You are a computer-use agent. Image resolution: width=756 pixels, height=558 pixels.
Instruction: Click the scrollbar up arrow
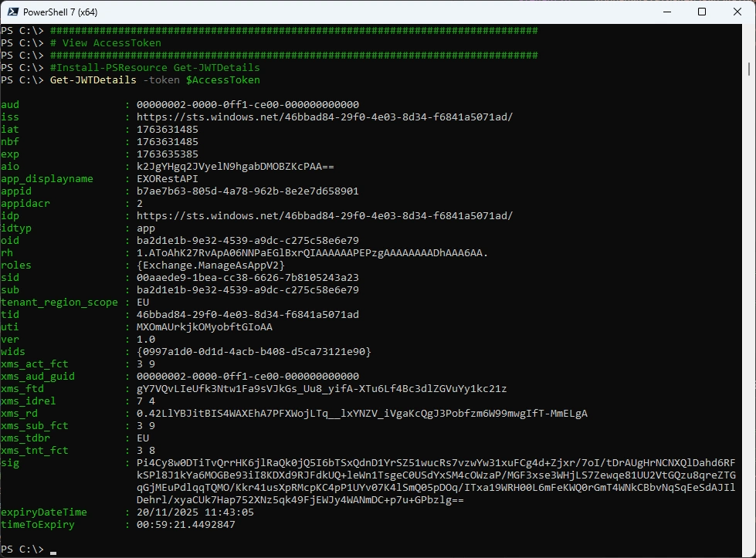click(x=749, y=31)
